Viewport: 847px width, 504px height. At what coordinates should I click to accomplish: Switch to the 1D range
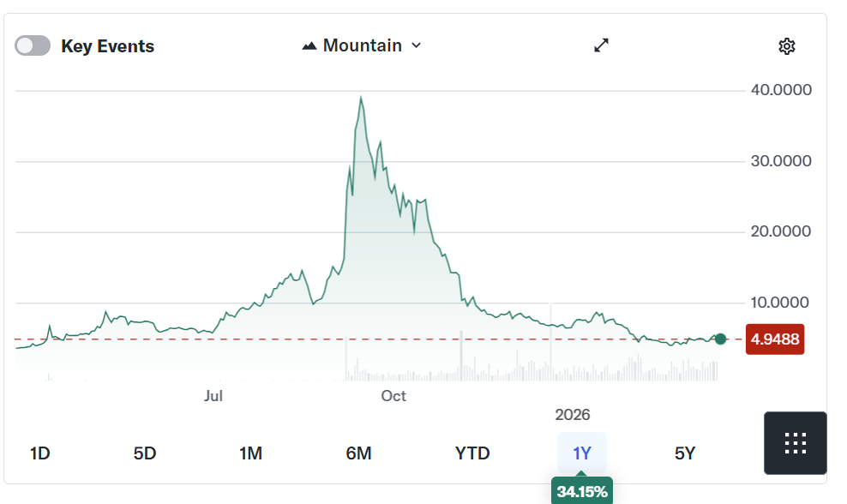pos(39,453)
